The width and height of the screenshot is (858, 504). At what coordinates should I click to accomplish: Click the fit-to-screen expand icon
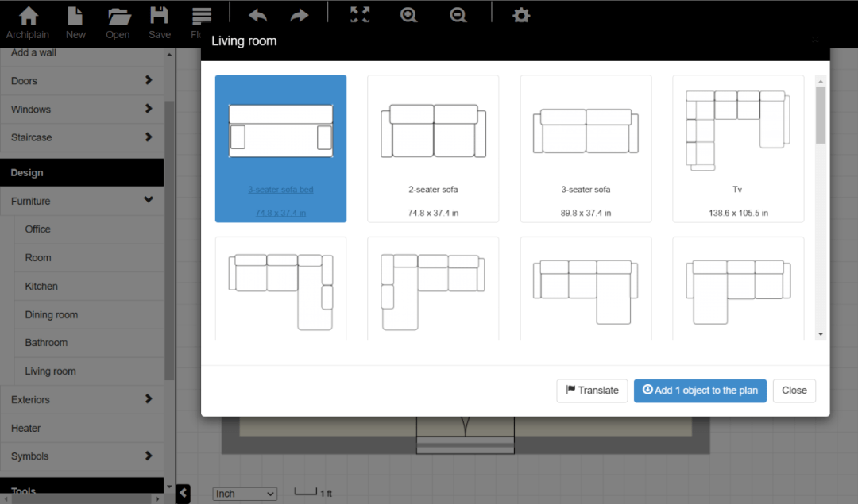pyautogui.click(x=360, y=15)
